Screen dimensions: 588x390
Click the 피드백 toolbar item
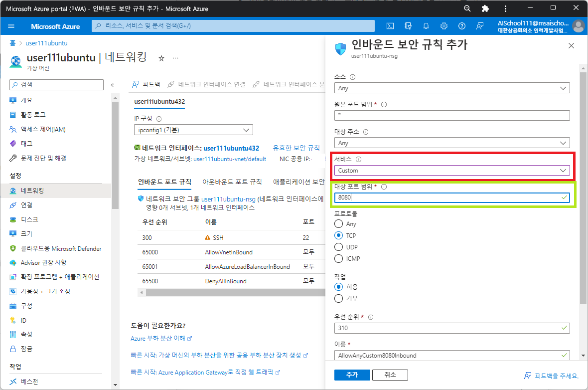(x=146, y=84)
